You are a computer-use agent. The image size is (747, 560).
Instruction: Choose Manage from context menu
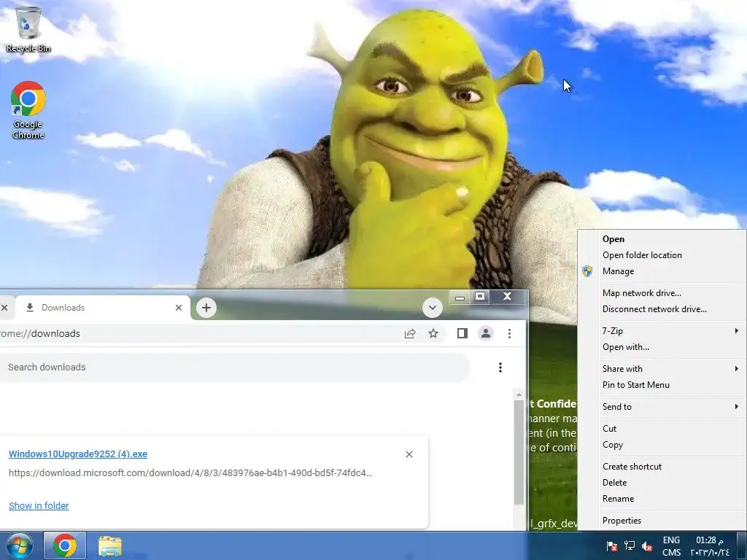(662, 271)
